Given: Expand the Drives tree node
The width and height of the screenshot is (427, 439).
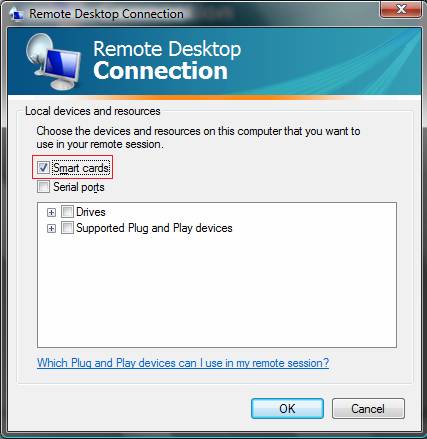Looking at the screenshot, I should tap(51, 212).
